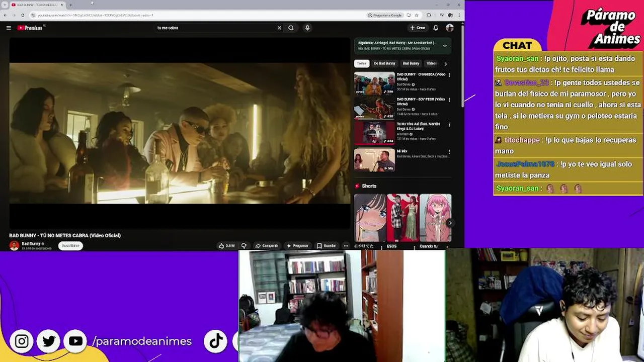
Task: Select the 'Bad Bunny' filter chip
Action: click(411, 63)
